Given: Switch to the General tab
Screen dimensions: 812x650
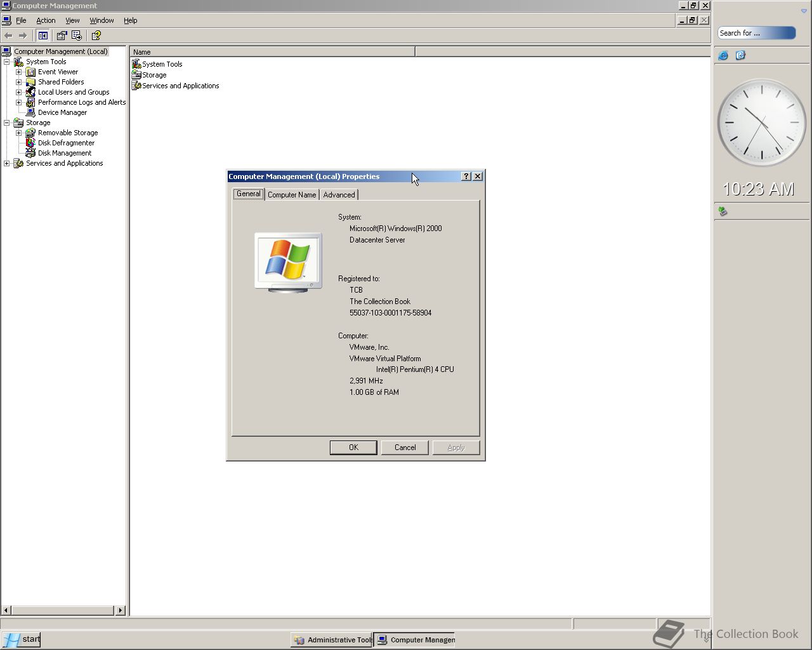Looking at the screenshot, I should [x=248, y=194].
